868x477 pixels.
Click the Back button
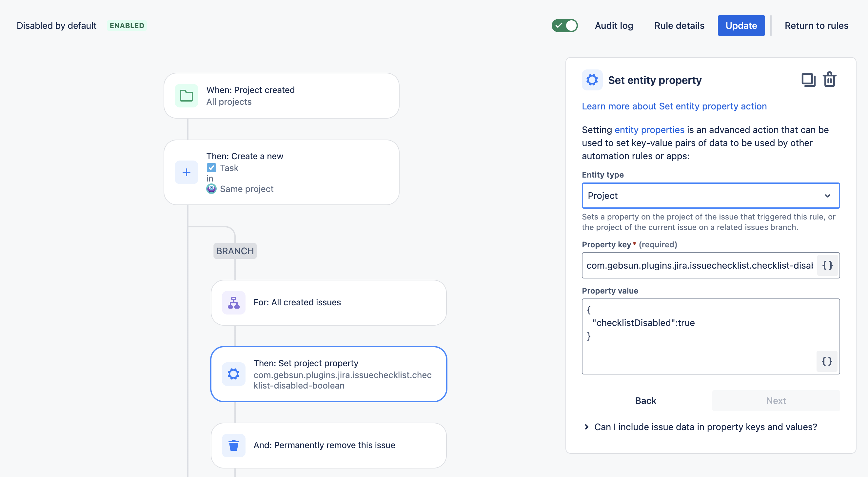tap(645, 401)
